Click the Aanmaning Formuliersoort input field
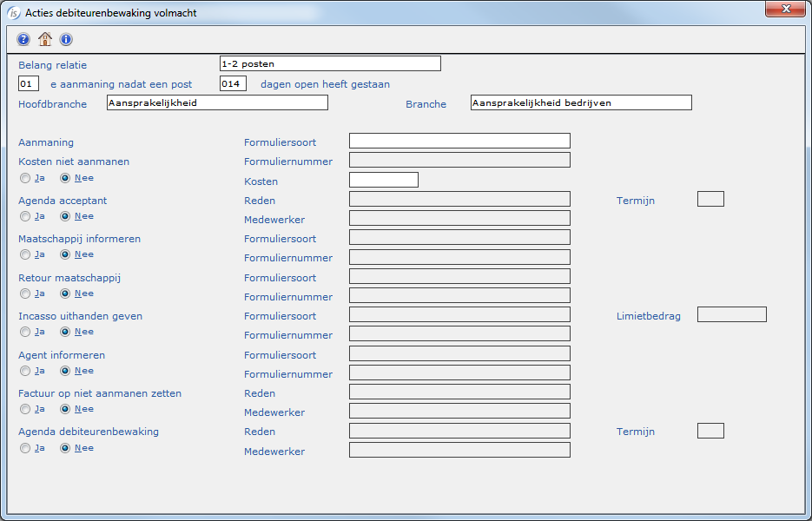 pos(459,141)
